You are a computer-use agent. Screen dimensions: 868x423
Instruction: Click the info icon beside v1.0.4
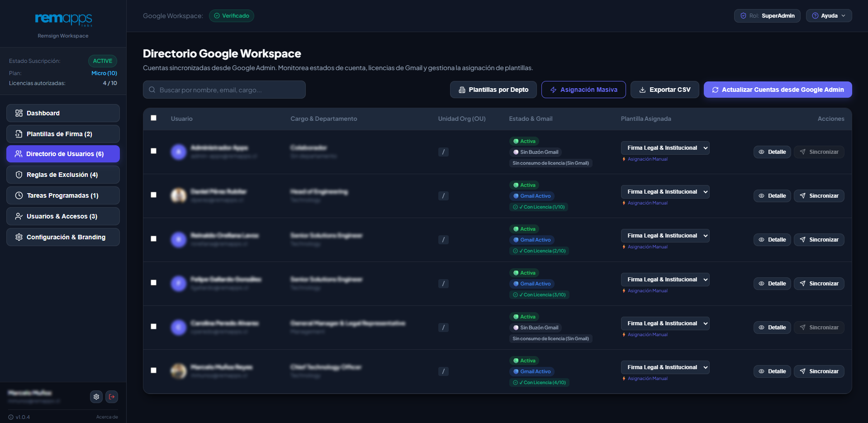pyautogui.click(x=11, y=417)
